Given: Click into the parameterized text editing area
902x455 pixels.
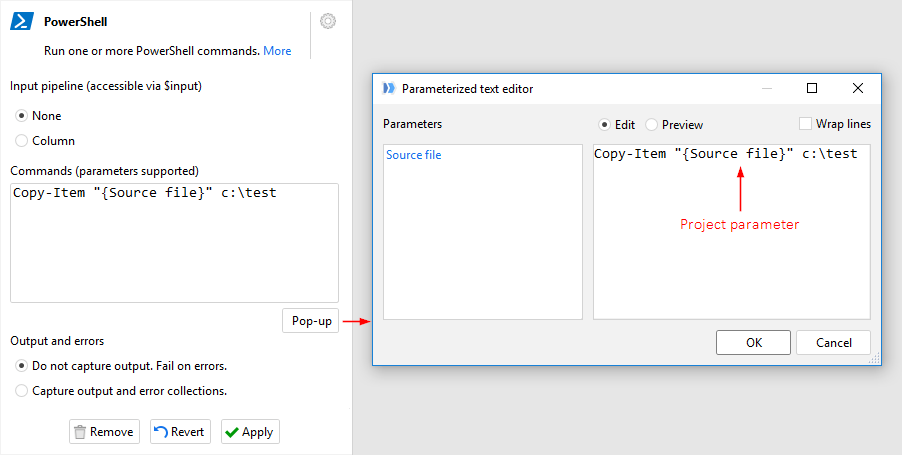Looking at the screenshot, I should [x=732, y=232].
